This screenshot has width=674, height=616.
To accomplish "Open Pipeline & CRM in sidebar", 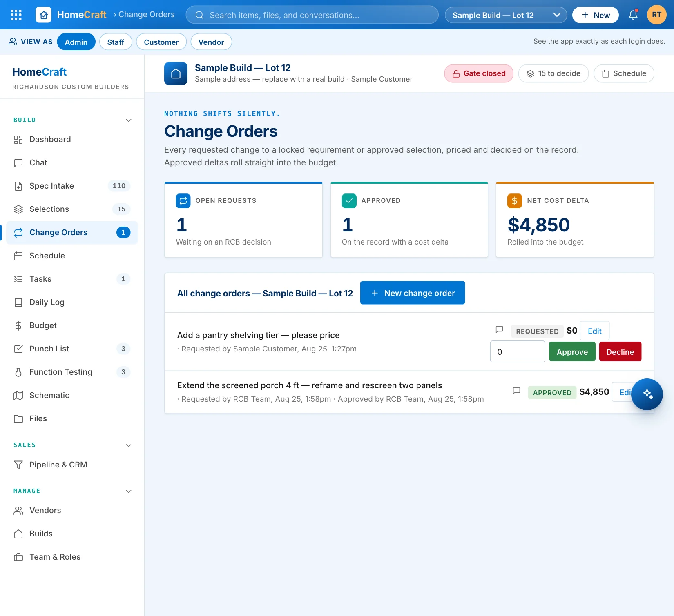I will [72, 465].
